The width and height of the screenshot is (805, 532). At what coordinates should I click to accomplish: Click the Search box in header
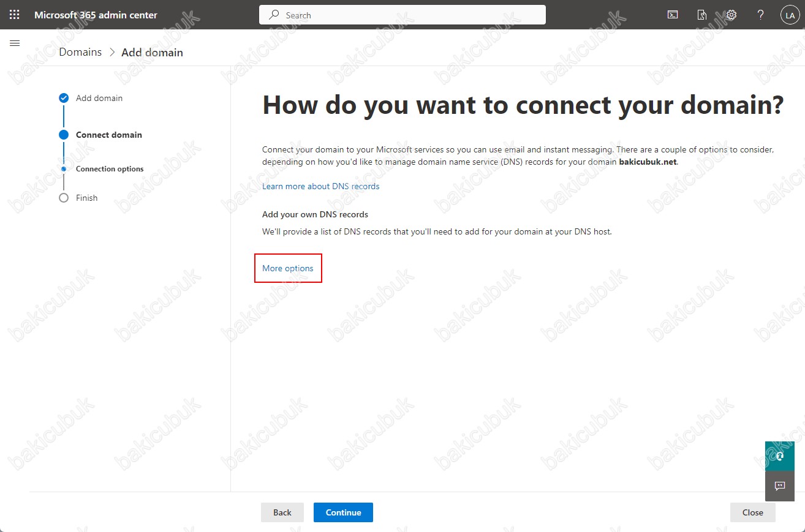pos(402,15)
